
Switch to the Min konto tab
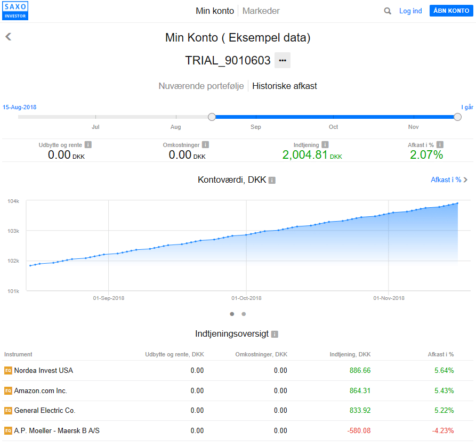pos(215,11)
